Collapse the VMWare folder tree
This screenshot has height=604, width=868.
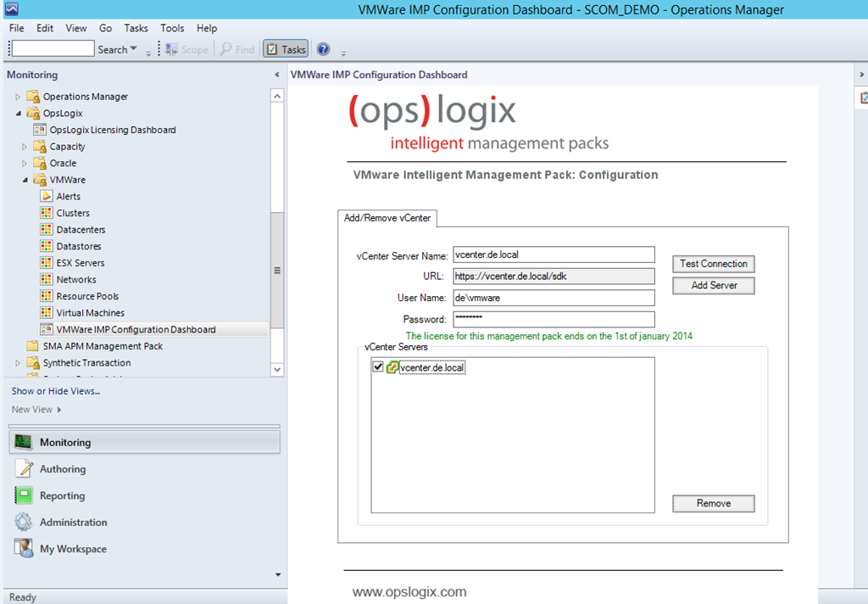point(25,180)
